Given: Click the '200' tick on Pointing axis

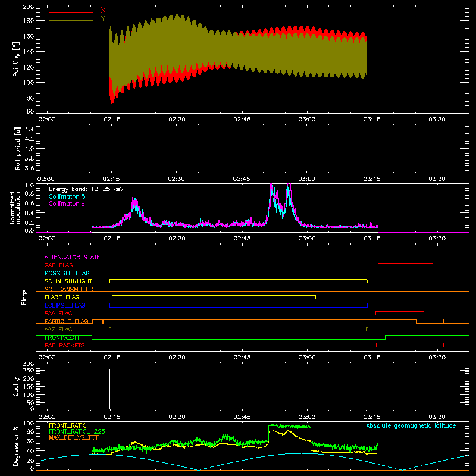Looking at the screenshot, I should tap(29, 7).
